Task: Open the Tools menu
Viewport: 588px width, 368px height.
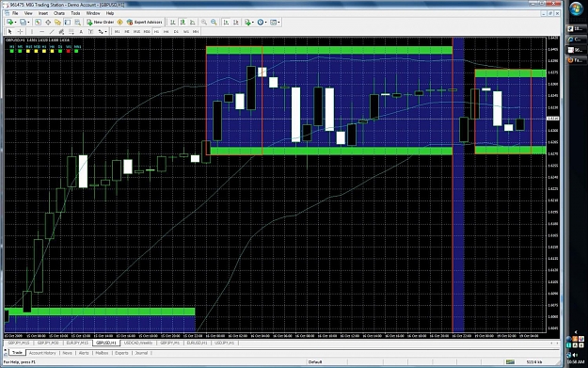Action: point(75,13)
